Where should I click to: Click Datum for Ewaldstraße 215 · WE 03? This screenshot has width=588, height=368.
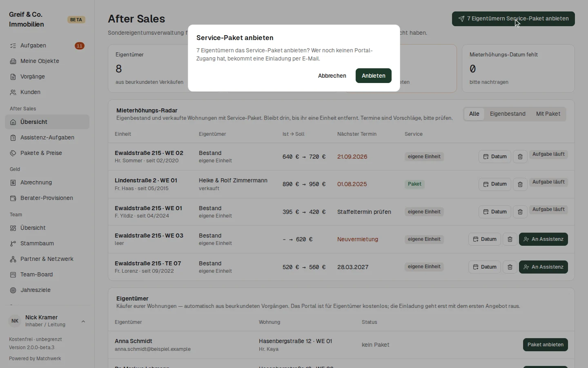(x=484, y=239)
